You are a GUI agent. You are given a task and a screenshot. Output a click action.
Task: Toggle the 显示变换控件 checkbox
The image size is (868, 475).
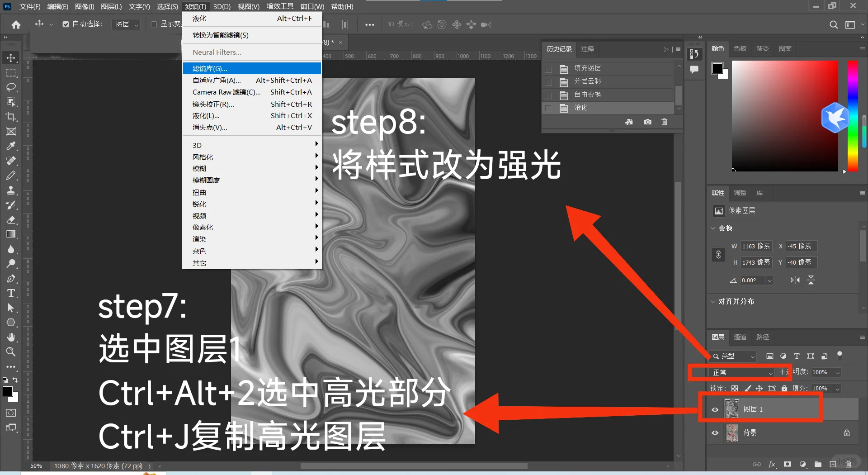(154, 24)
